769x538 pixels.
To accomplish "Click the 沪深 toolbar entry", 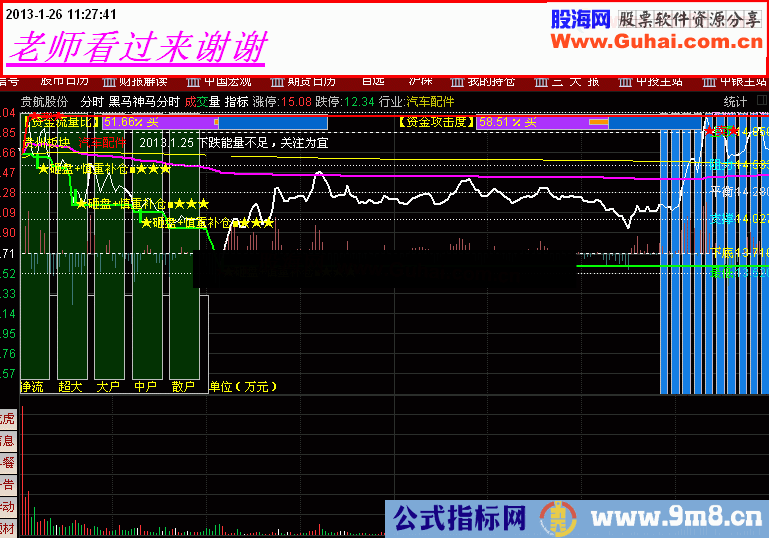I will pos(420,81).
